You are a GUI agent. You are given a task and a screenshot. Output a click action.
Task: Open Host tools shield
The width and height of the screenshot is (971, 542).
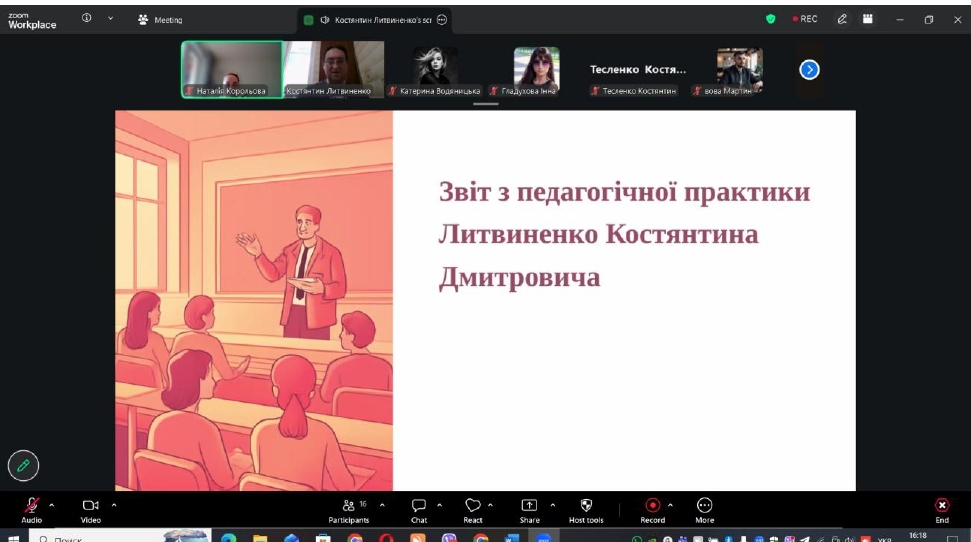click(x=586, y=511)
